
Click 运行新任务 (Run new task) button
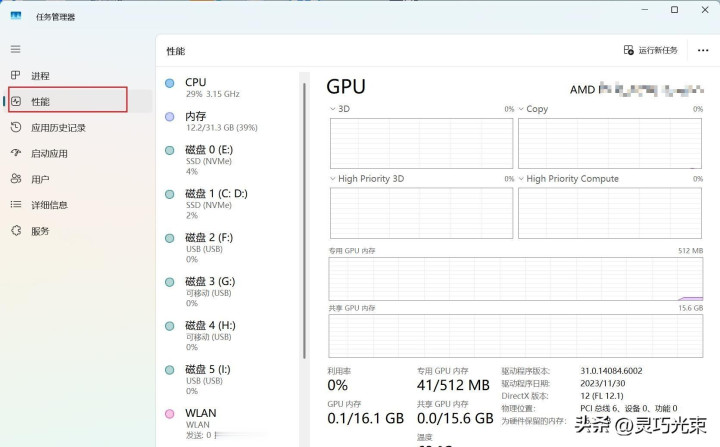tap(651, 50)
